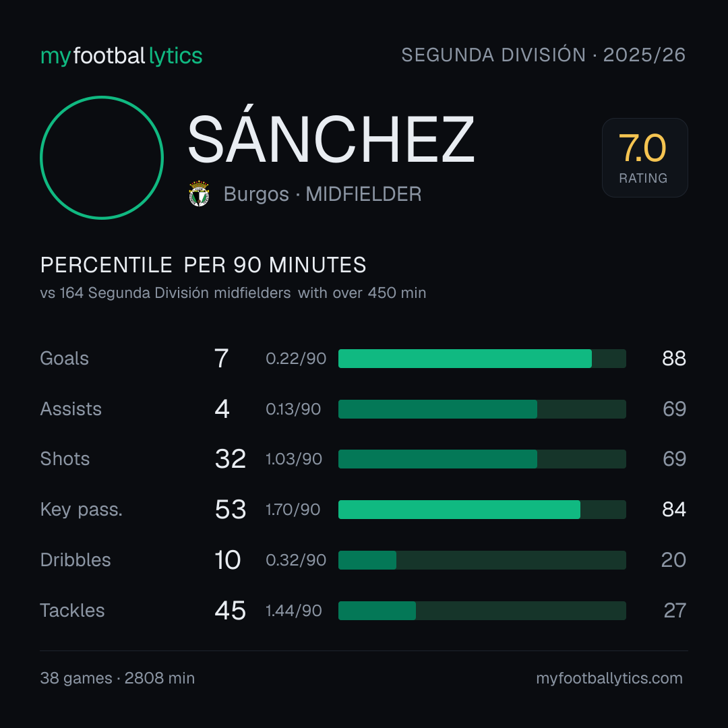
Task: Click the Goals stat label
Action: point(65,359)
